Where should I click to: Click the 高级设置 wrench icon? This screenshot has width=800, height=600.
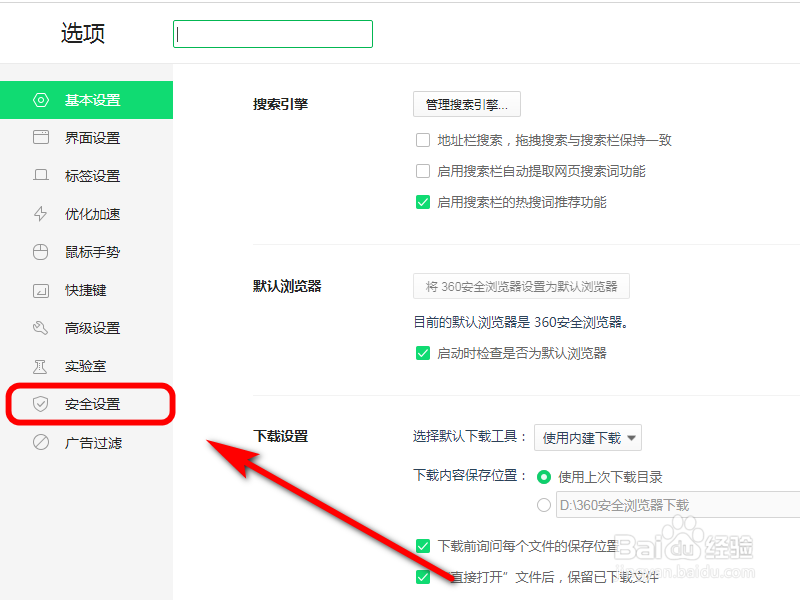41,328
